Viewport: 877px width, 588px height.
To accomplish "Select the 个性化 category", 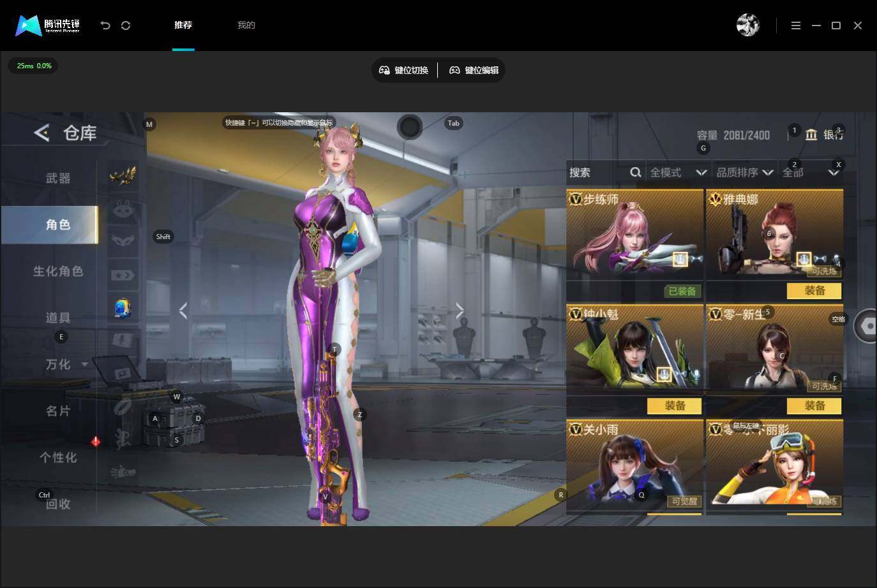I will [58, 458].
